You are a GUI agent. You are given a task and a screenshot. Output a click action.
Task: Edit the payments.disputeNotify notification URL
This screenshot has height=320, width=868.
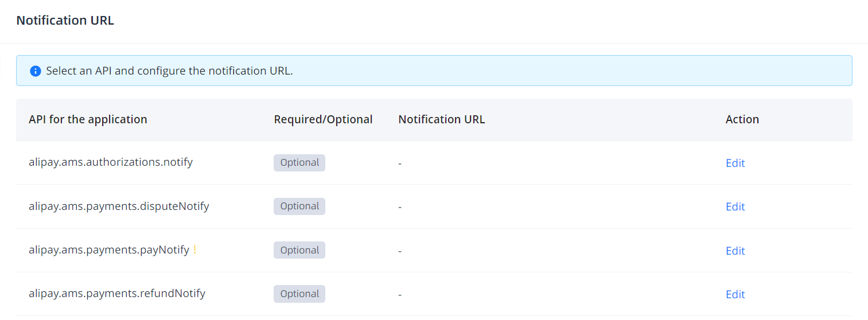click(735, 206)
